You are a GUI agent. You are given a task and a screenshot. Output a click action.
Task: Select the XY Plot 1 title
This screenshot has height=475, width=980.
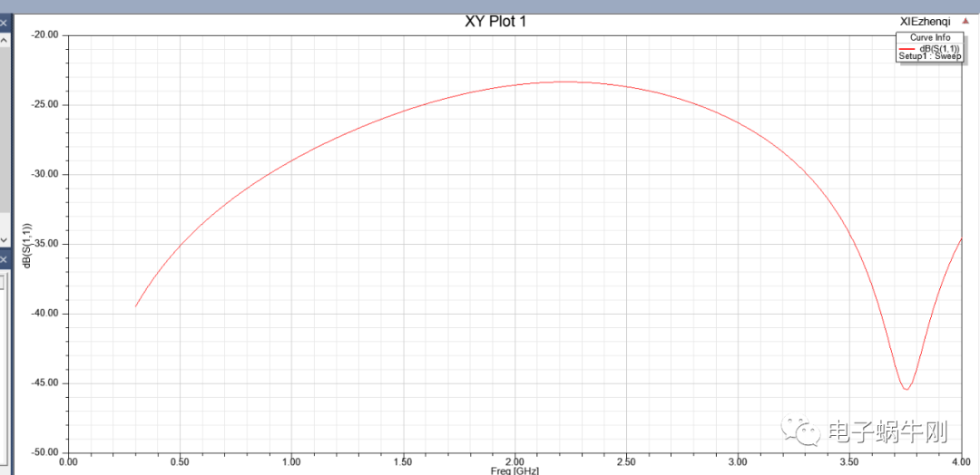495,22
